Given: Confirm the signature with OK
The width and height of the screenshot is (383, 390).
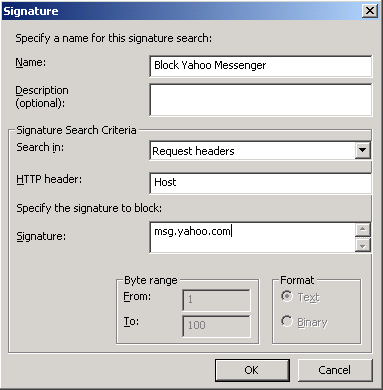Looking at the screenshot, I should (252, 370).
